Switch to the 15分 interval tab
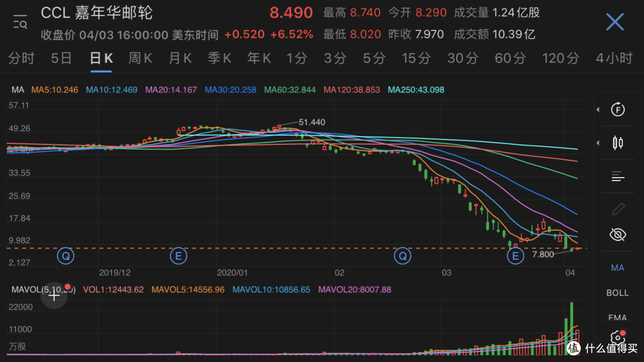Screen dimensions: 644x362 [x=416, y=58]
